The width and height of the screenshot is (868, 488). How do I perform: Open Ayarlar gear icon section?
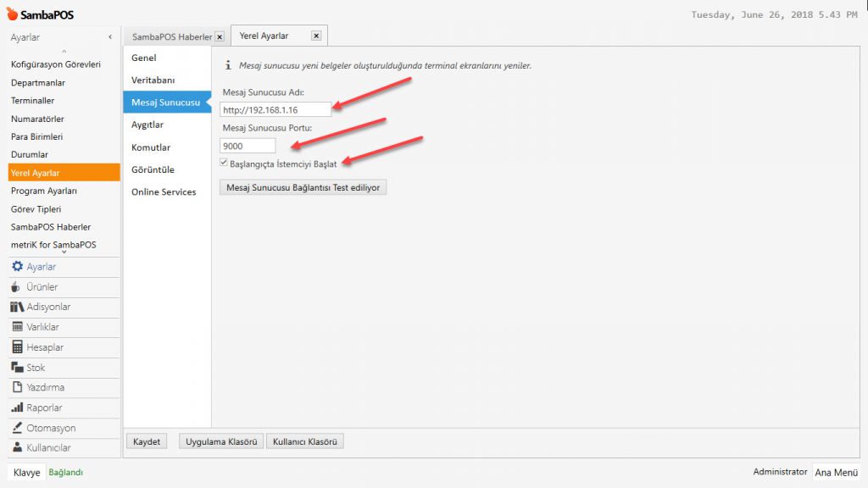[x=41, y=267]
